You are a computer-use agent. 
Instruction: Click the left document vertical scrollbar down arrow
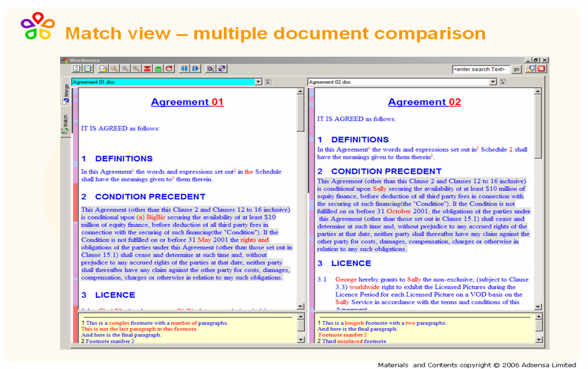300,306
